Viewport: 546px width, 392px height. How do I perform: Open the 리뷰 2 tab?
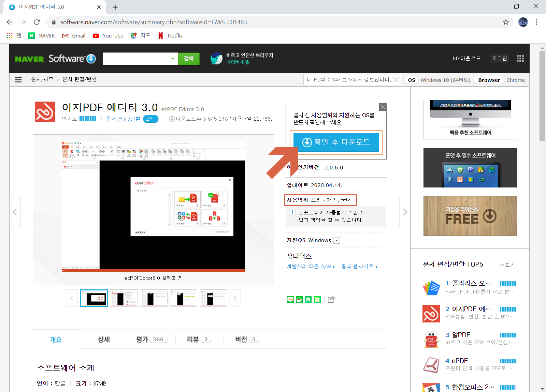click(x=199, y=339)
